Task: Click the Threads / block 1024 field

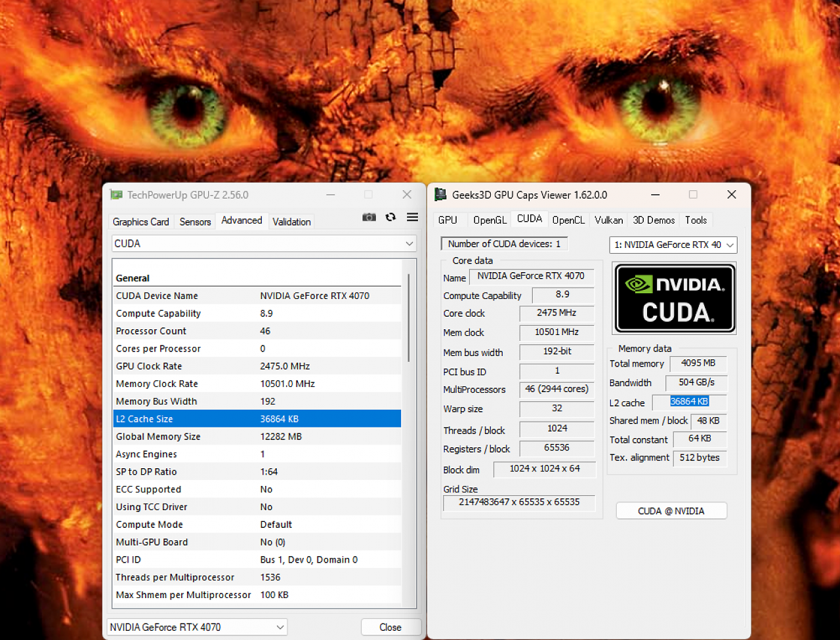Action: (x=556, y=428)
